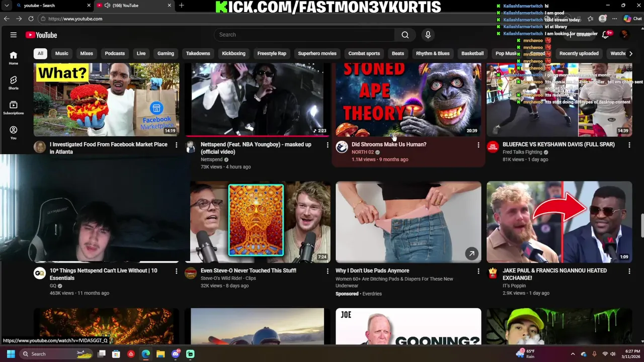Open options for Facebook Market Place video
644x362 pixels.
coord(176,145)
